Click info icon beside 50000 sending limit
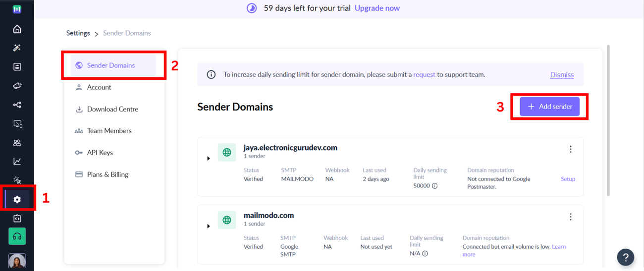The image size is (644, 271). (x=434, y=186)
